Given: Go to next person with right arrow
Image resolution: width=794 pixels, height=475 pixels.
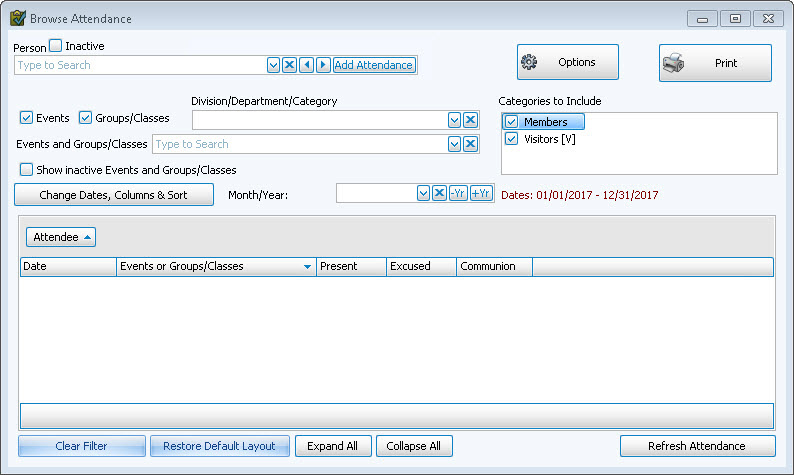Looking at the screenshot, I should click(x=323, y=65).
